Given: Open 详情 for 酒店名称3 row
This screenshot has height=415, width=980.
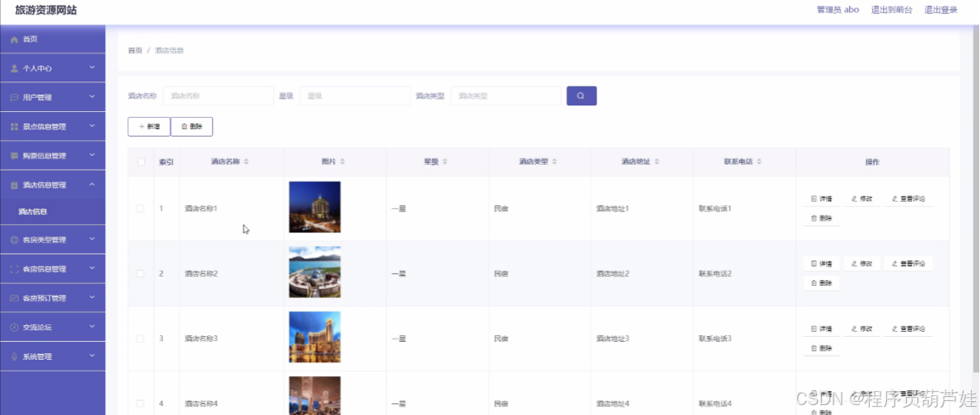Looking at the screenshot, I should (x=821, y=329).
